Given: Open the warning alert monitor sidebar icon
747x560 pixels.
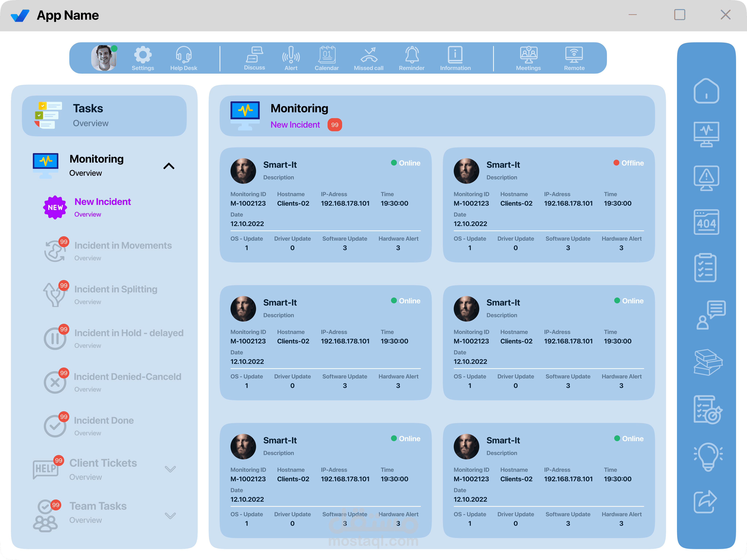Looking at the screenshot, I should pyautogui.click(x=706, y=178).
